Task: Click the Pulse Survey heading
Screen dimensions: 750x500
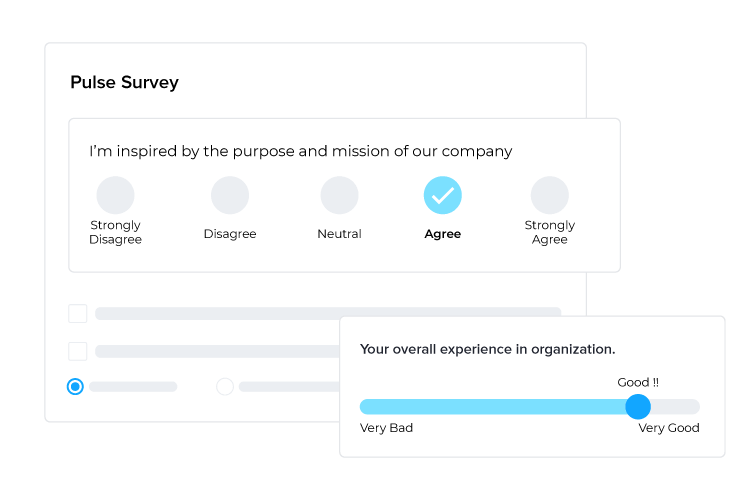Action: click(124, 82)
